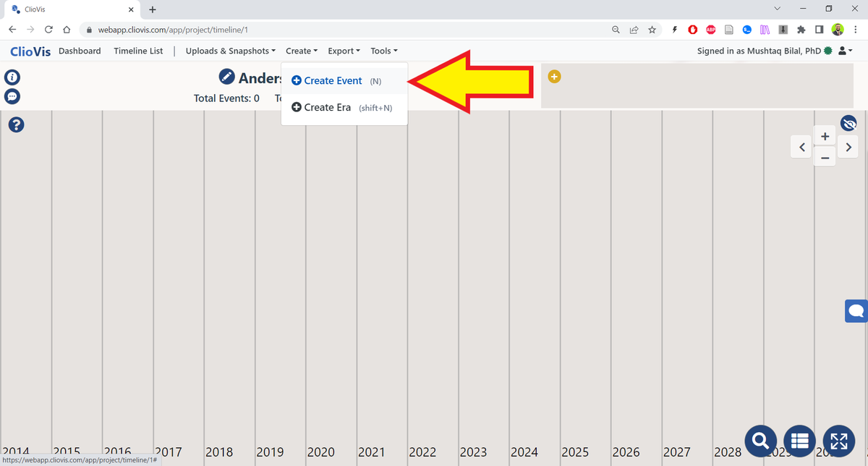Click the address bar URL
The image size is (868, 466).
coord(174,30)
